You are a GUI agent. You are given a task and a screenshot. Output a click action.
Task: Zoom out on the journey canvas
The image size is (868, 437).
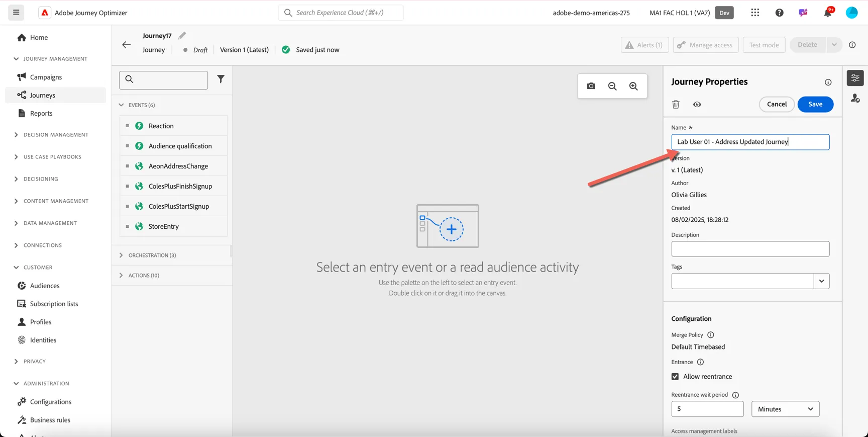pyautogui.click(x=612, y=86)
